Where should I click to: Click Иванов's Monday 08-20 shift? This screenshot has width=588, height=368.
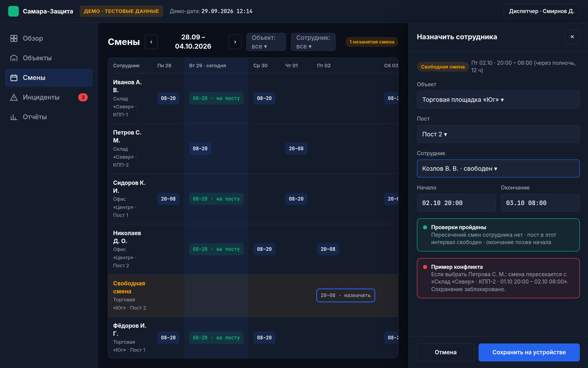168,98
